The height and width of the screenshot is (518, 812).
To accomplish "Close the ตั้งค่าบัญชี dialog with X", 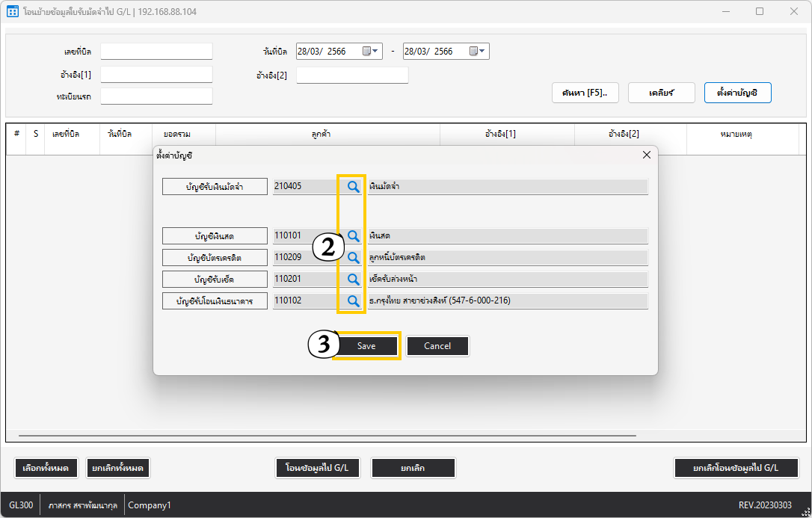I will tap(646, 155).
